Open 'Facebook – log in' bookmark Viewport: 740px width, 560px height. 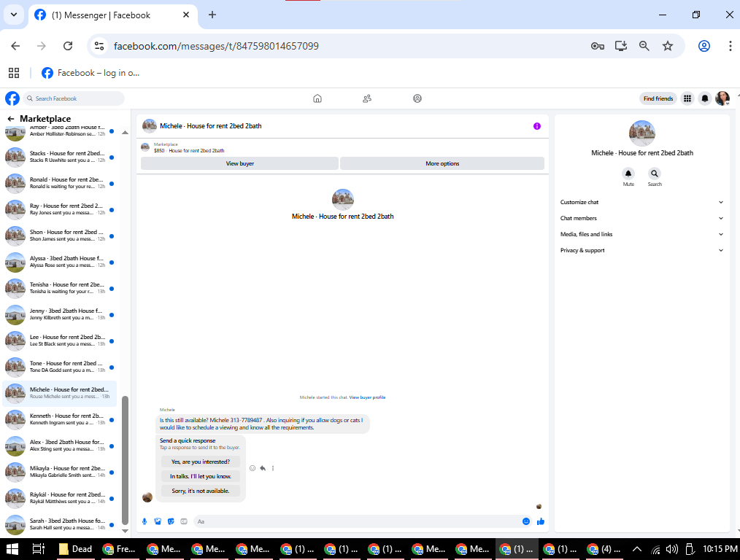pos(90,73)
